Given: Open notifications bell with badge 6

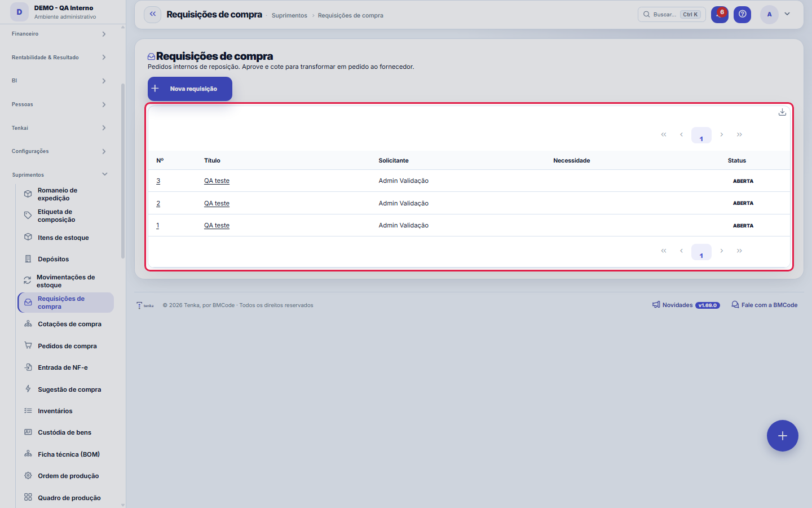Looking at the screenshot, I should pos(720,15).
